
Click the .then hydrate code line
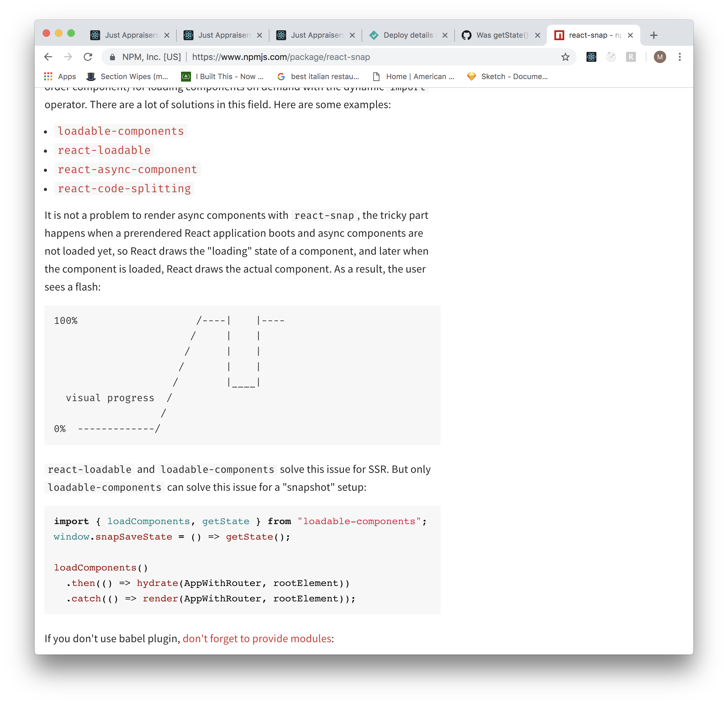tap(208, 583)
